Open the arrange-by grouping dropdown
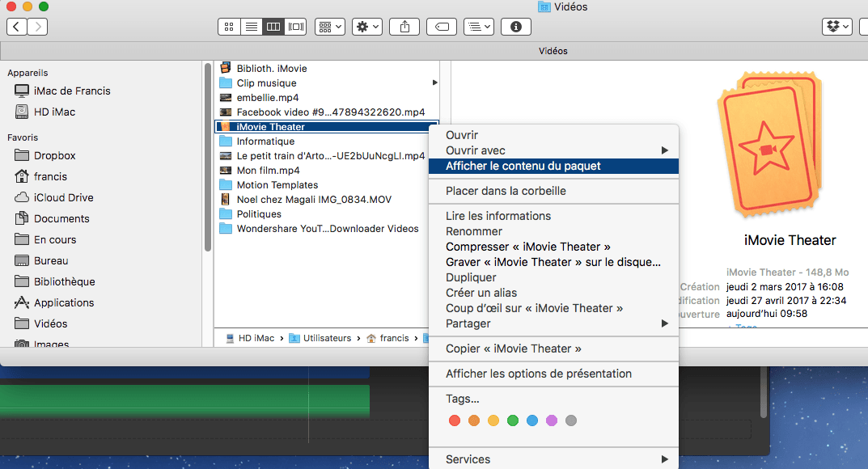The image size is (868, 469). pos(330,27)
